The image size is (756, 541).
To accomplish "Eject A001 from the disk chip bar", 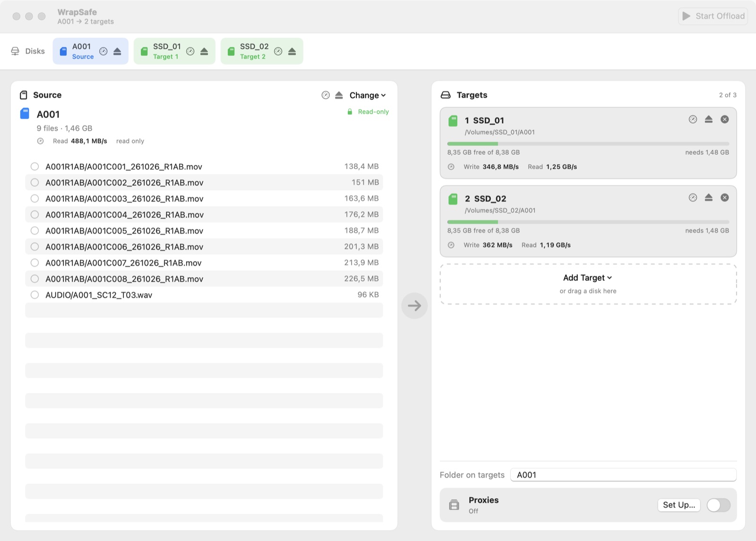I will pyautogui.click(x=117, y=51).
